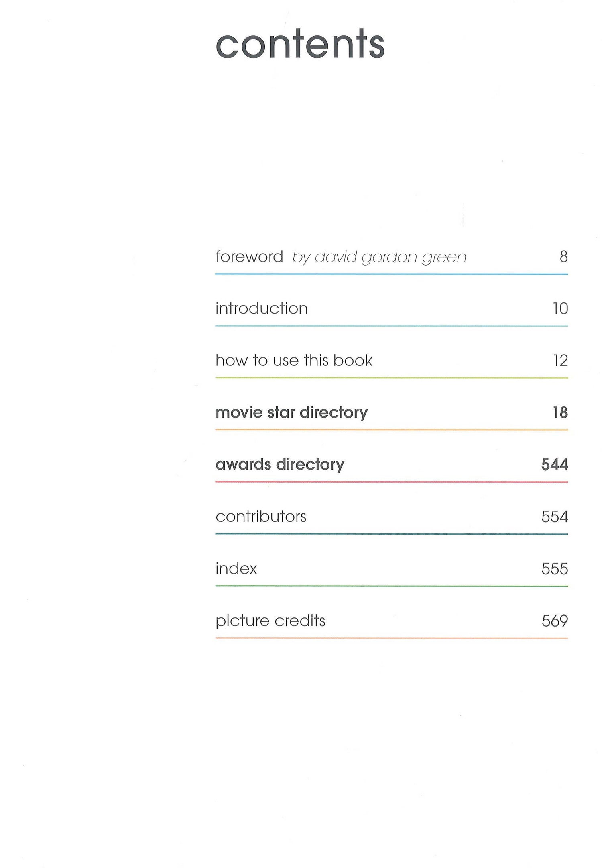Select page number 12
This screenshot has height=868, width=602.
tap(560, 361)
